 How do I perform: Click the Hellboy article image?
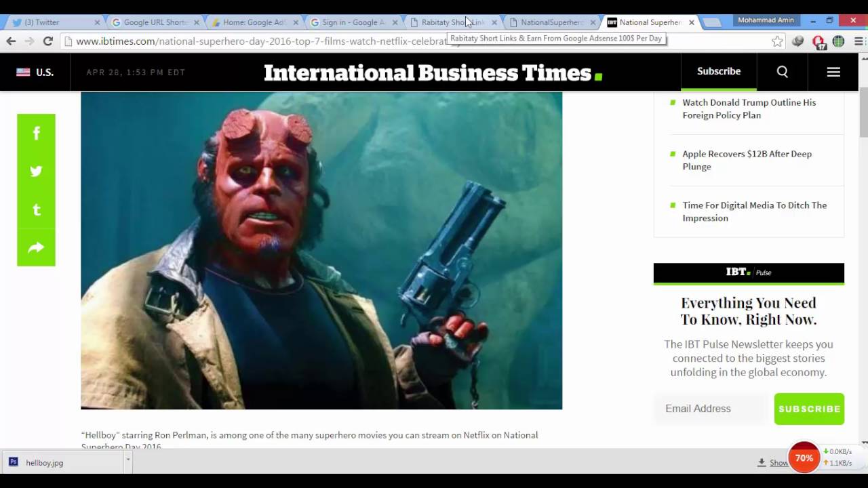(x=321, y=251)
